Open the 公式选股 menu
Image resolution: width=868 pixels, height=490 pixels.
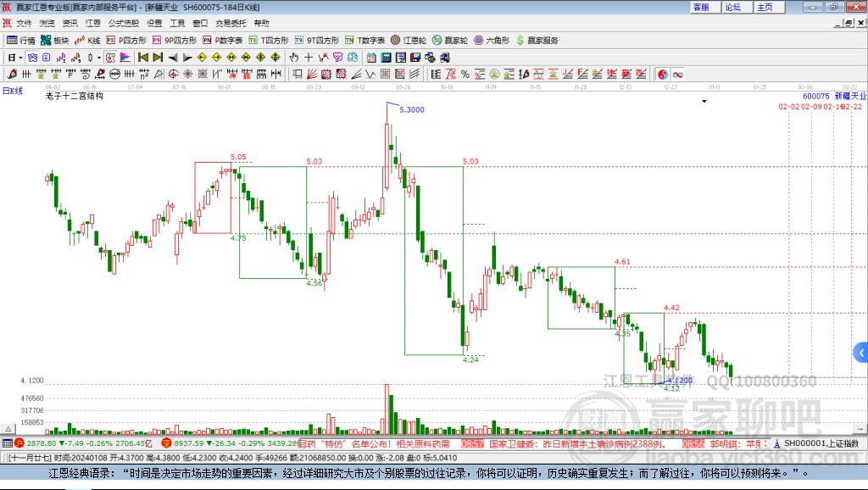(124, 23)
